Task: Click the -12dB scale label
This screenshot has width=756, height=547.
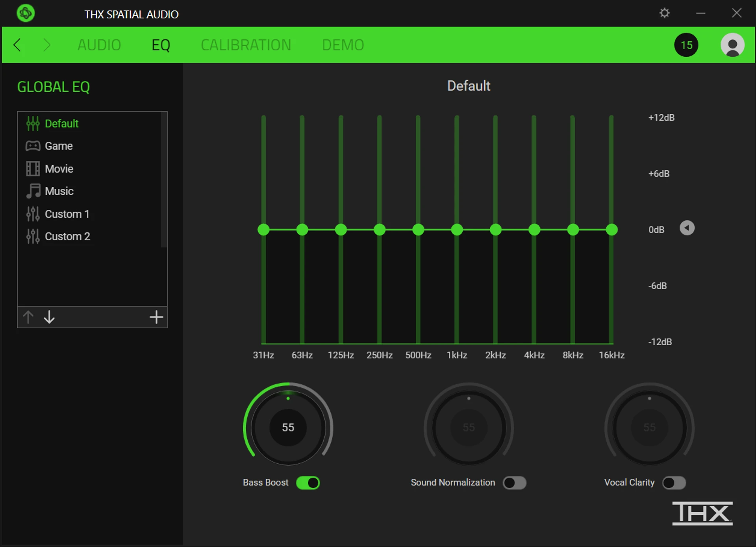Action: [660, 342]
